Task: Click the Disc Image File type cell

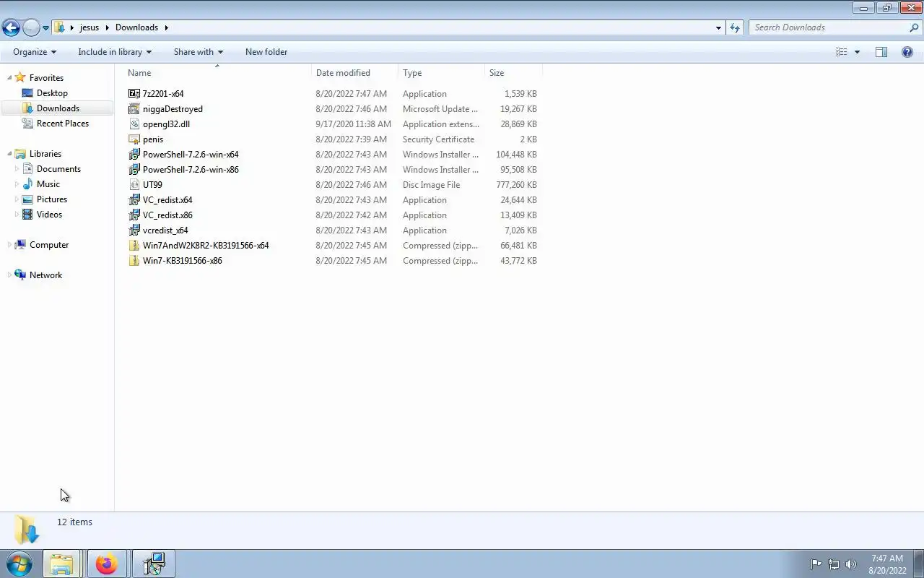Action: 431,185
